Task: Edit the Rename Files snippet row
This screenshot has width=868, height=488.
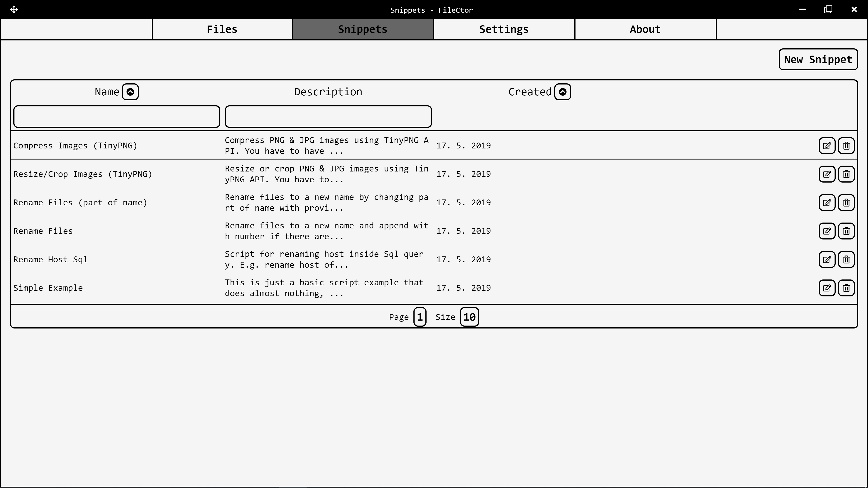Action: (827, 231)
